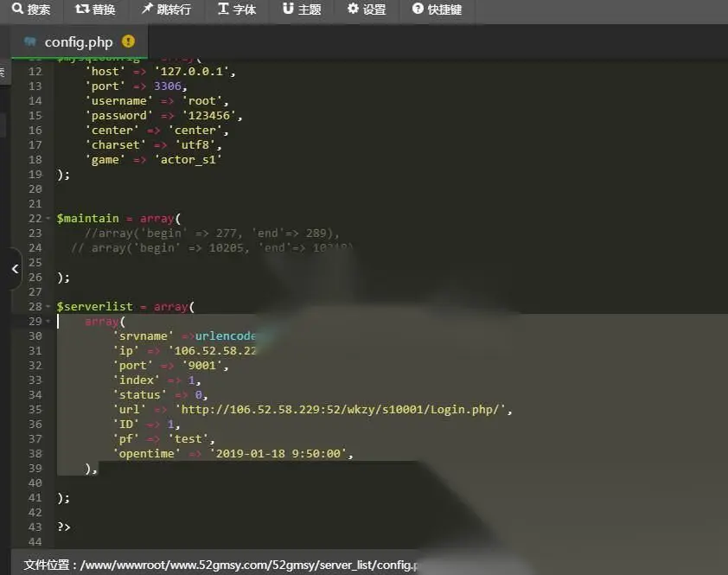The width and height of the screenshot is (728, 575).
Task: Open the 跳转行 go-to-line tool
Action: [x=166, y=10]
